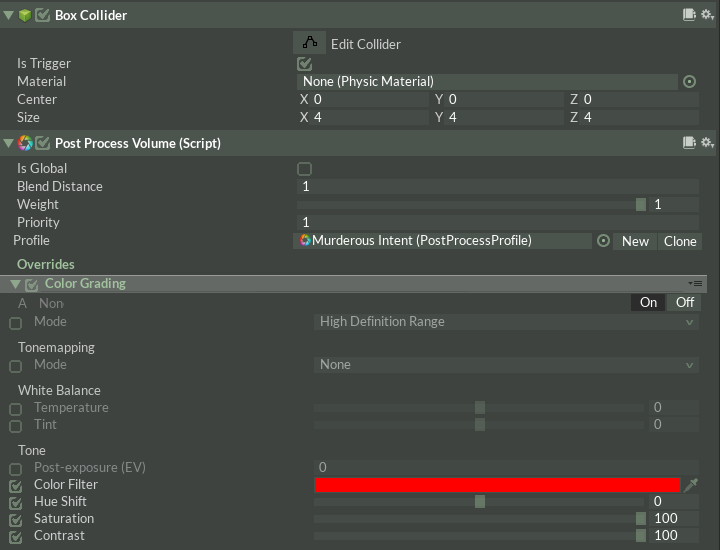
Task: Click the Edit Collider button
Action: 309,43
